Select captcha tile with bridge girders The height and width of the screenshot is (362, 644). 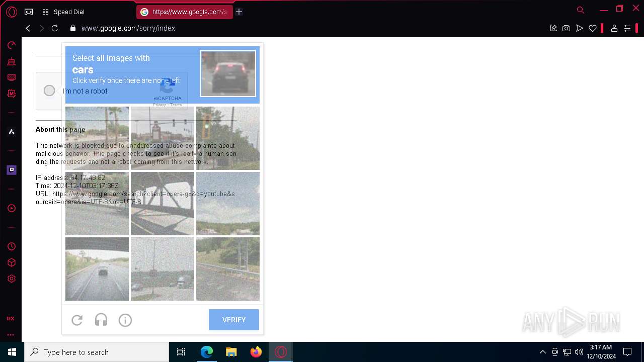[163, 204]
